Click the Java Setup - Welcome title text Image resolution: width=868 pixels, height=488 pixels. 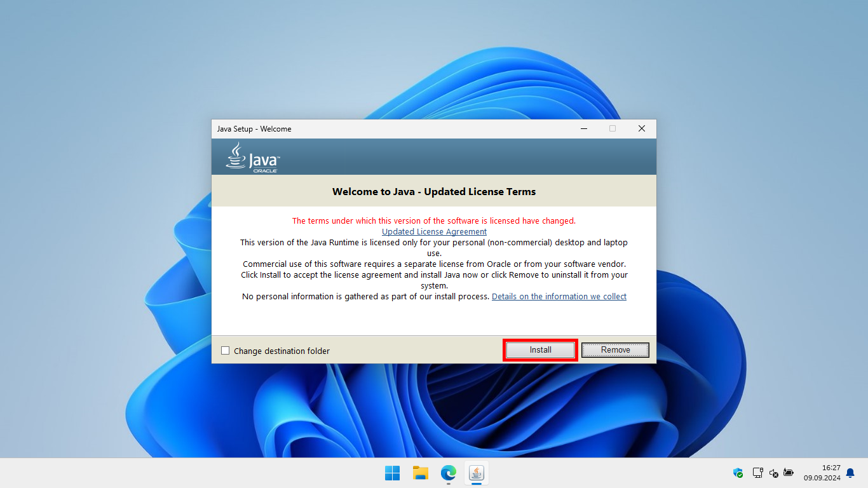coord(254,129)
